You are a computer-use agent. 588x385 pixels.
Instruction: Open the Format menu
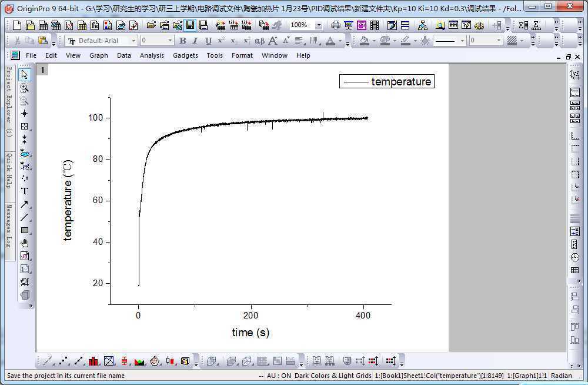[x=242, y=55]
